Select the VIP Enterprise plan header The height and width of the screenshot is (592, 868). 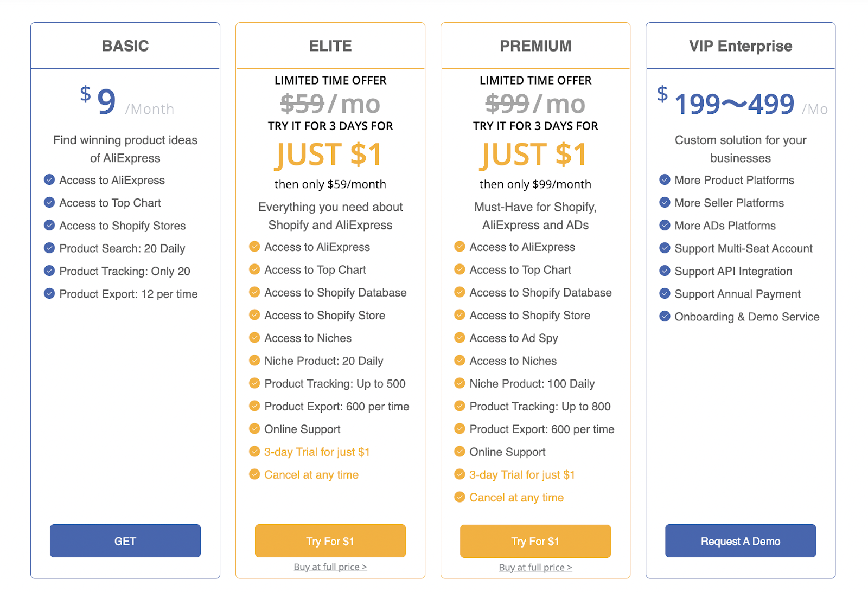click(x=741, y=46)
